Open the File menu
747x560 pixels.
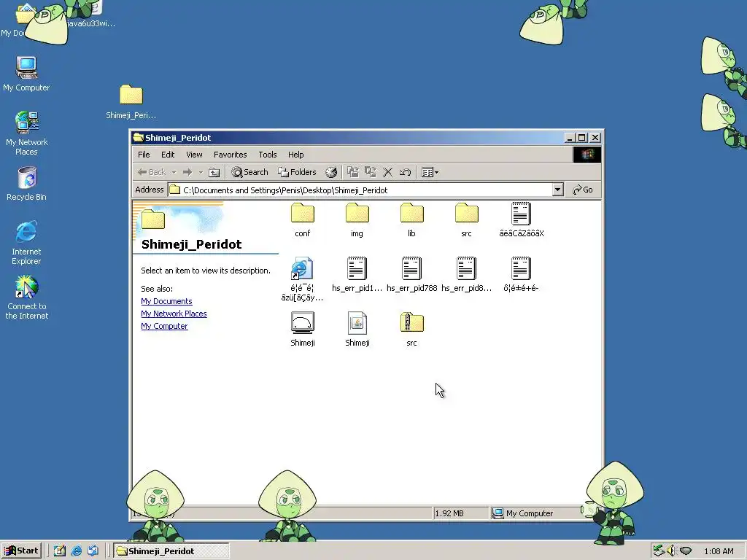tap(144, 155)
